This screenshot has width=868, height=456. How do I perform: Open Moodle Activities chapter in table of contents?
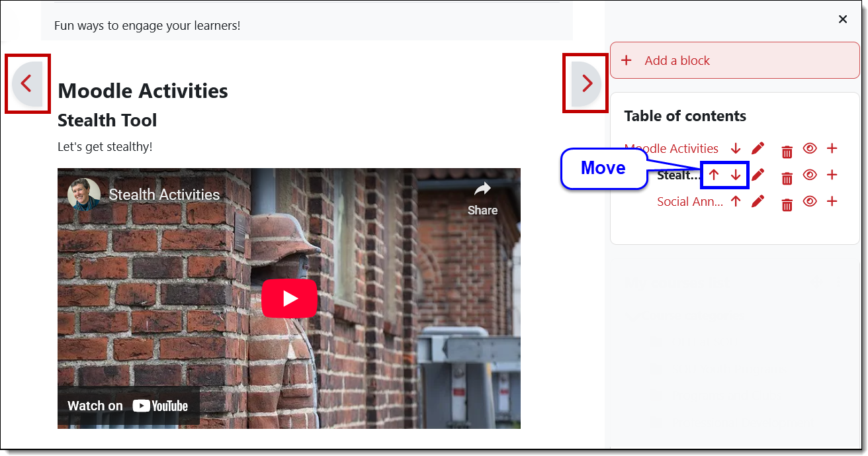point(672,148)
